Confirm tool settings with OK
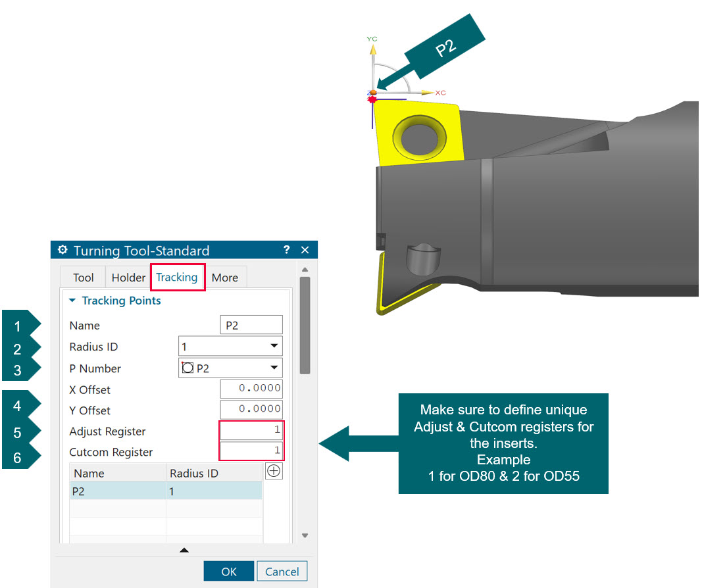The image size is (702, 588). 228,571
